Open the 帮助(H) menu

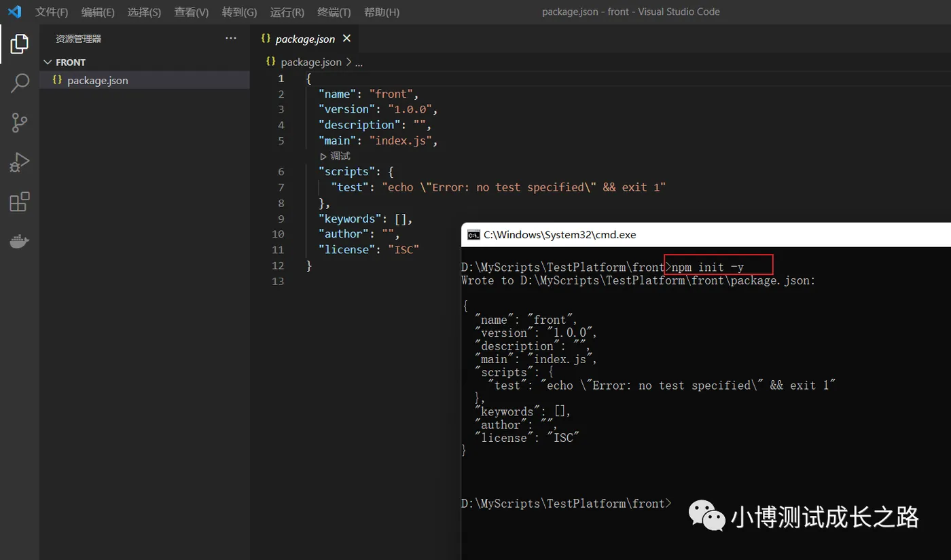382,12
